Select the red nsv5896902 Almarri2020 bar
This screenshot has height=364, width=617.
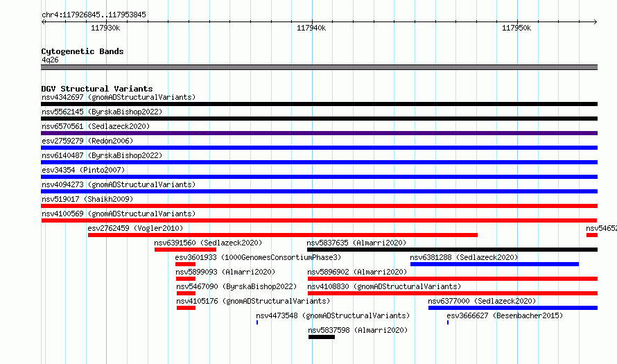453,279
